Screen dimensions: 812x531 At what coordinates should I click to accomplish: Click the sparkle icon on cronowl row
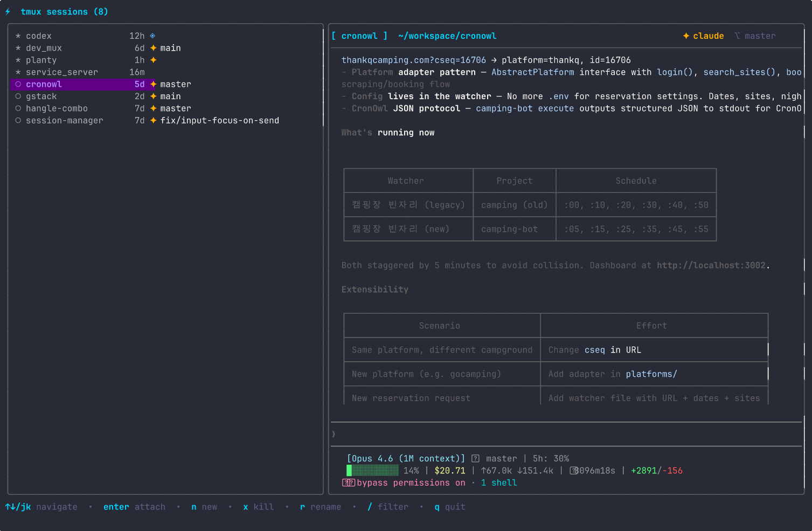[x=153, y=84]
